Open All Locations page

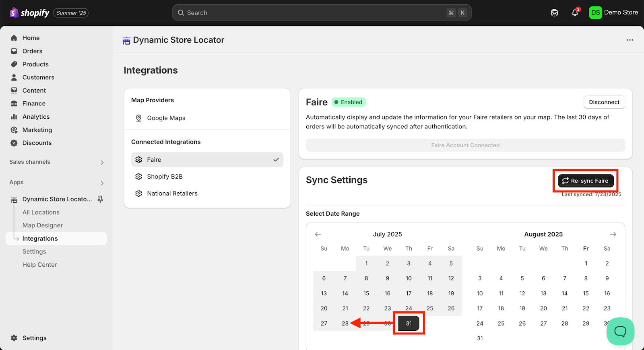(41, 212)
